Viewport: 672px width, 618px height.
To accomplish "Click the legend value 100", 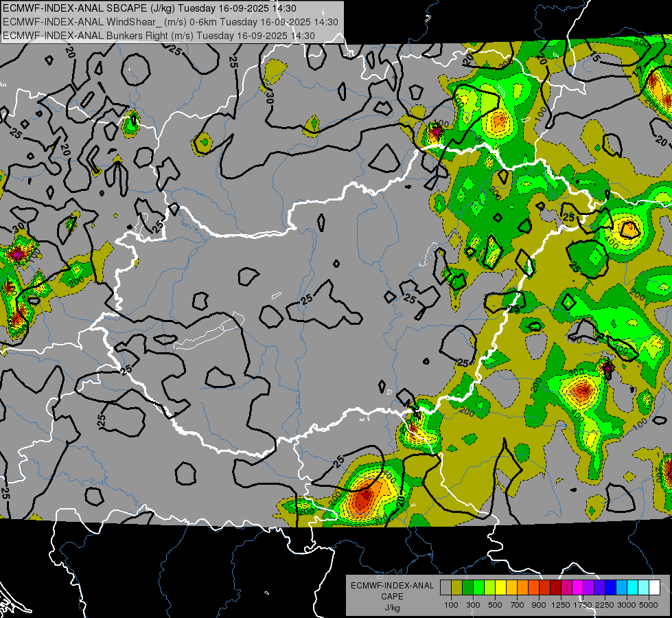I will (451, 605).
